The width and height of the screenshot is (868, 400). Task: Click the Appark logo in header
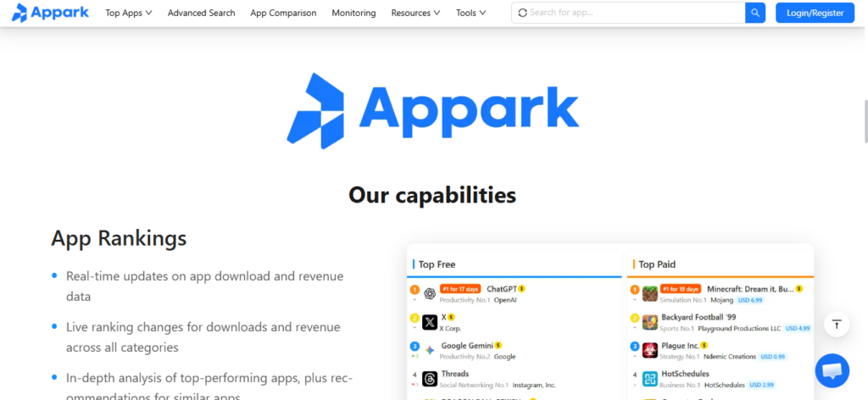[x=49, y=13]
